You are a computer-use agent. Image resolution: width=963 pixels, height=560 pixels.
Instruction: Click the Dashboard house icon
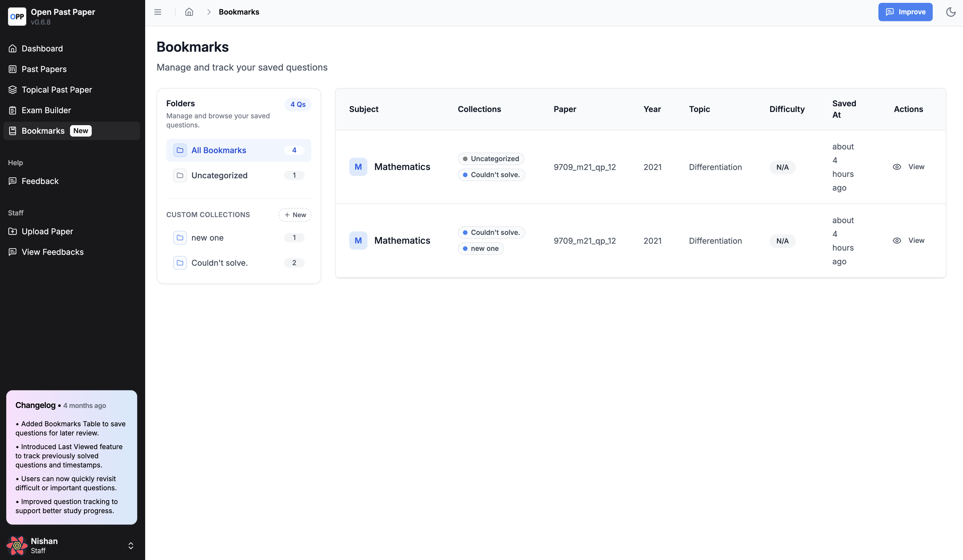(x=13, y=49)
